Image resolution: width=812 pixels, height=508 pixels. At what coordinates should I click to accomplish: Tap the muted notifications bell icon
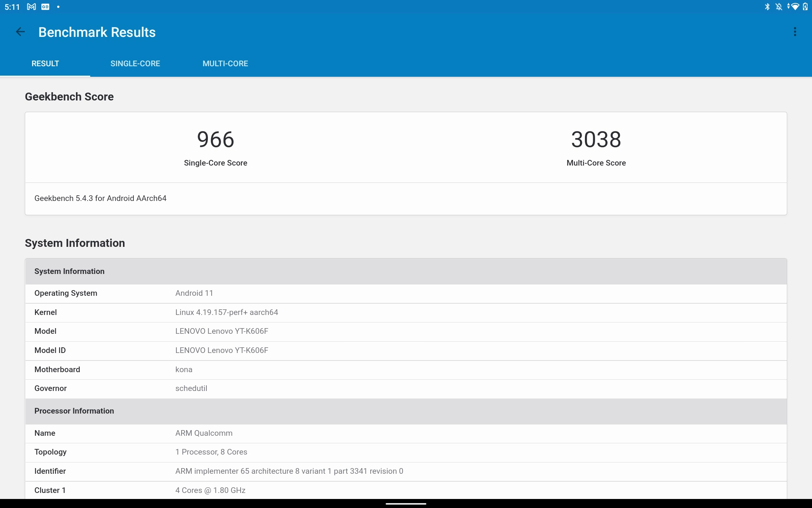[x=779, y=7]
